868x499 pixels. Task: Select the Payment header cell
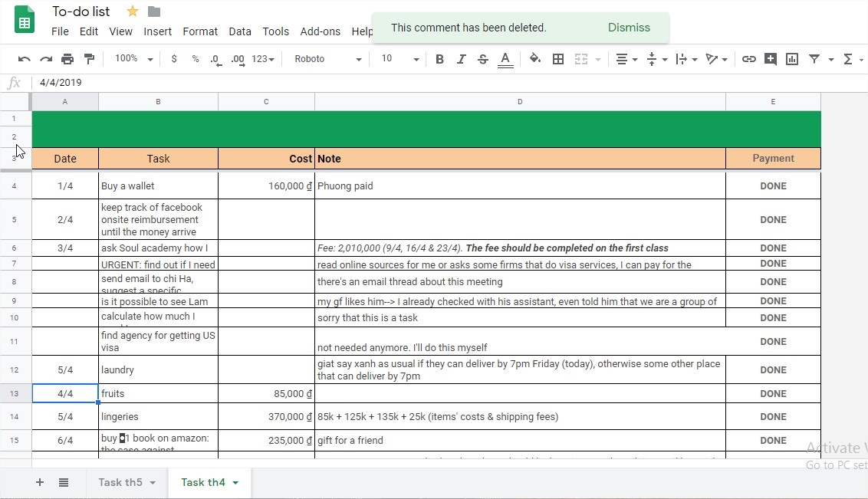click(773, 158)
